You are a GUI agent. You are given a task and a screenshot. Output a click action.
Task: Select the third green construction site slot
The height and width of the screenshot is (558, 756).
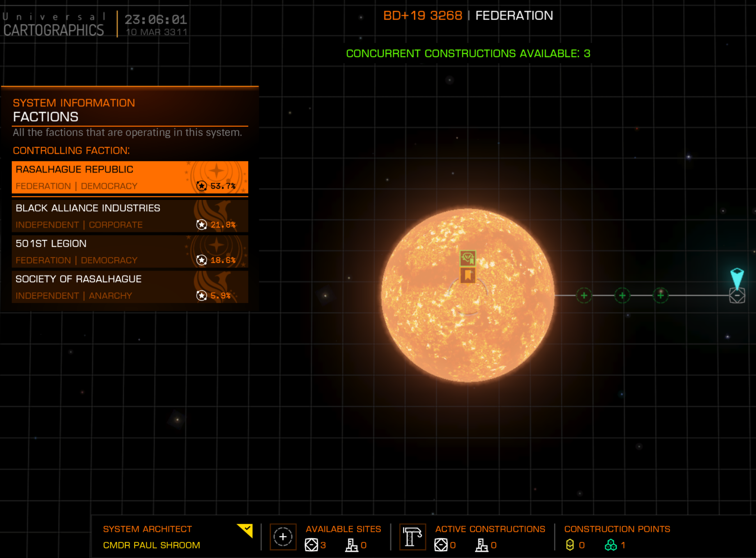tap(660, 295)
